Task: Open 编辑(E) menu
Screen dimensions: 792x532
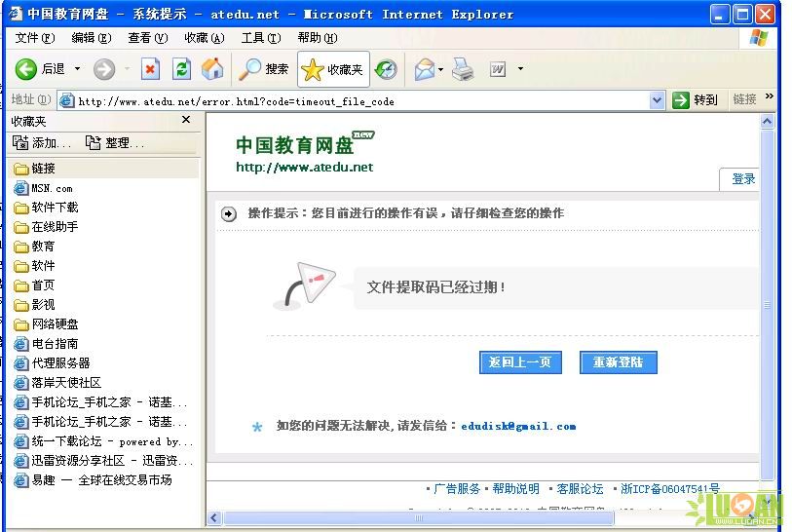Action: coord(92,38)
